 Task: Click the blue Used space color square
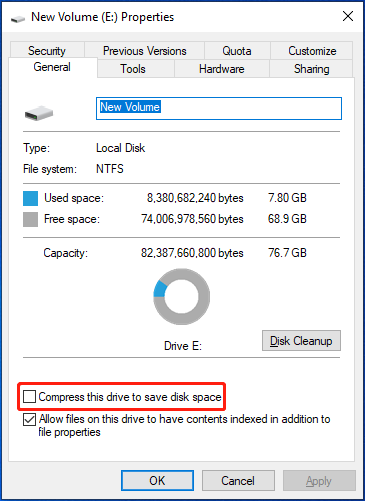click(x=30, y=198)
